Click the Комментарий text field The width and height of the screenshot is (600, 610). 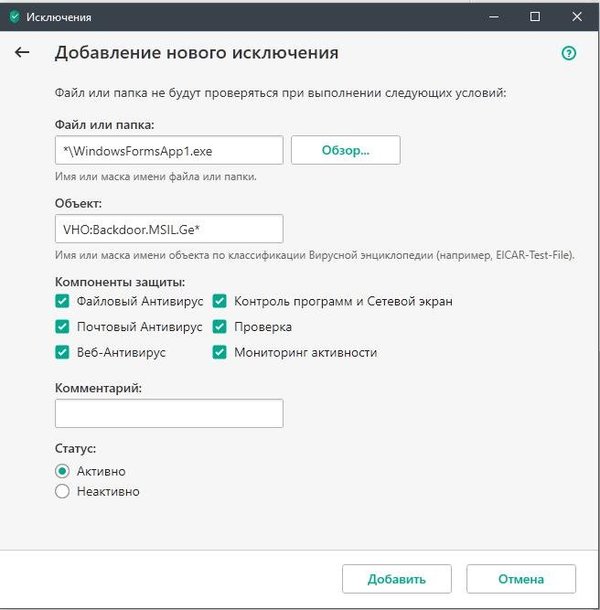(x=169, y=413)
